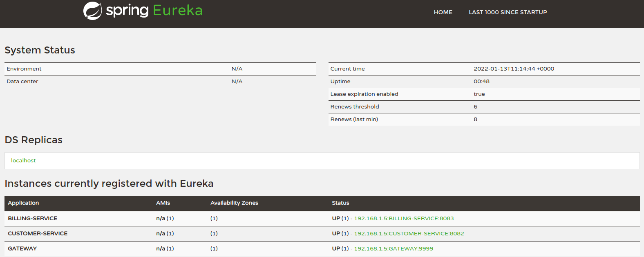Select the Renews threshold value 6

click(476, 107)
